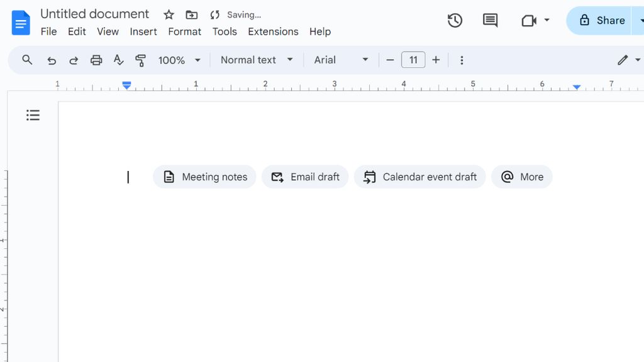Undo the last action

click(x=52, y=60)
